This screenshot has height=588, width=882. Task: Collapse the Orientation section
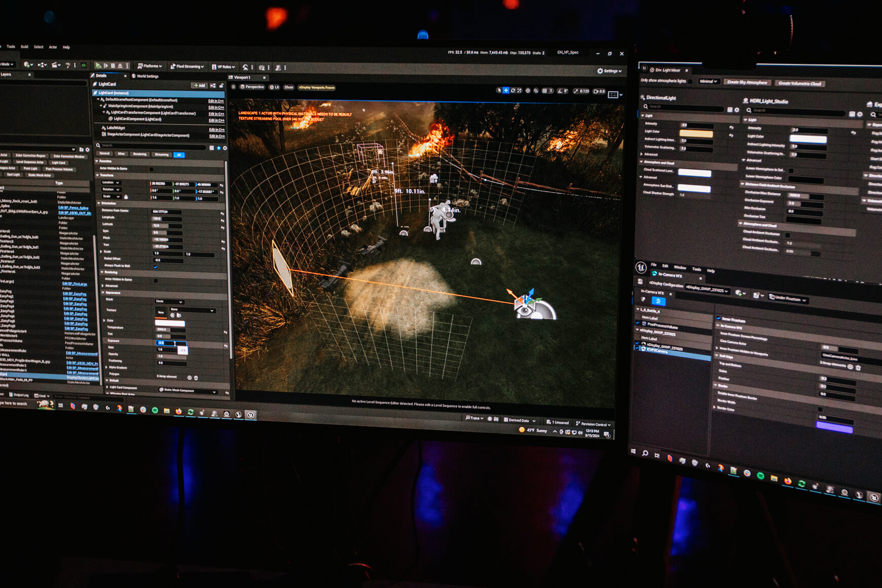pyautogui.click(x=99, y=203)
